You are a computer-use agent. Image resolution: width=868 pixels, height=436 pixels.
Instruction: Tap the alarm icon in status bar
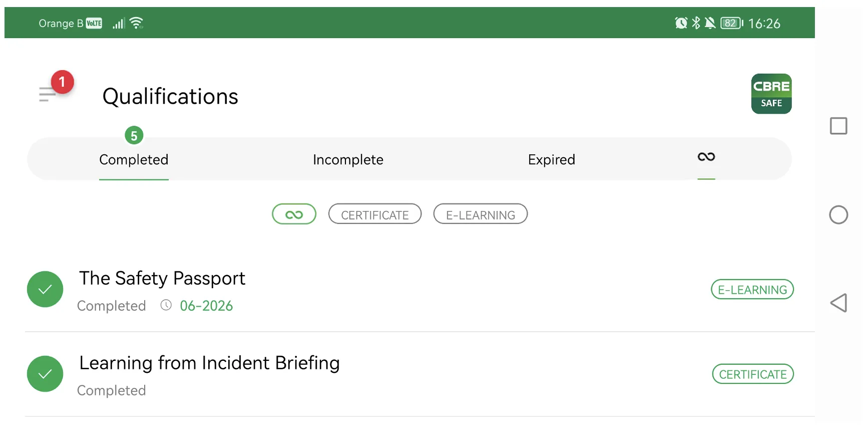click(681, 23)
